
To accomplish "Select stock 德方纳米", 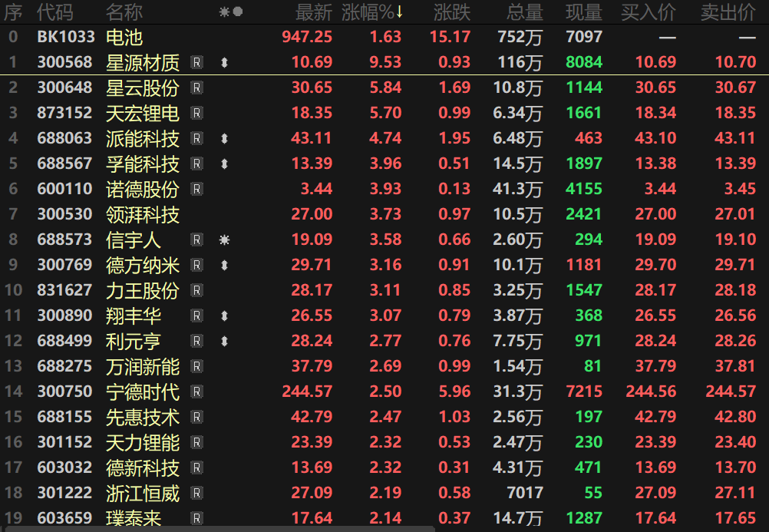I will 143,265.
